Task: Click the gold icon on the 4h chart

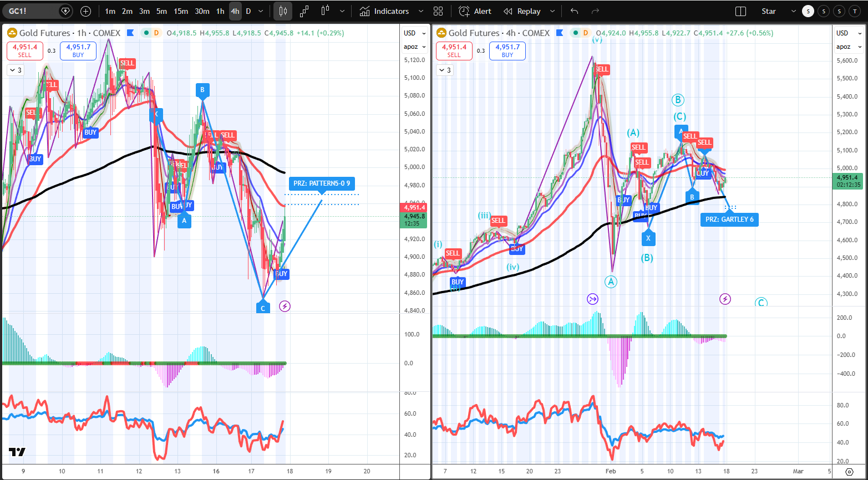Action: pos(441,33)
